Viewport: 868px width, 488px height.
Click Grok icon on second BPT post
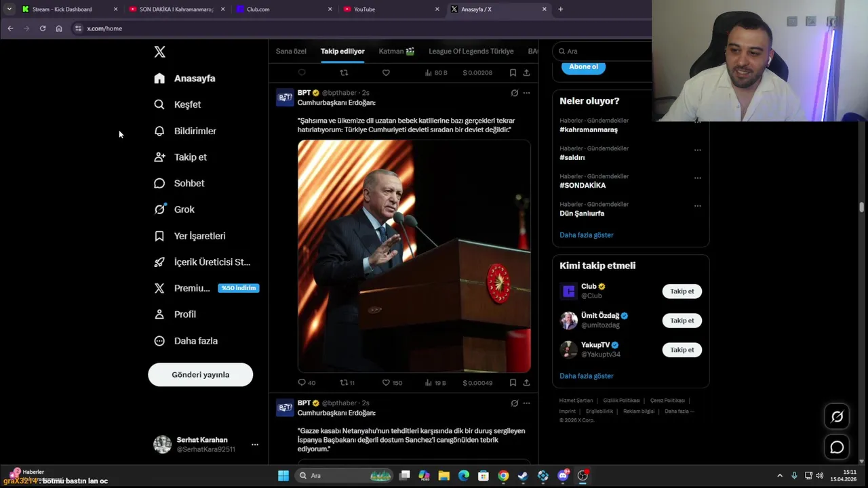(514, 403)
